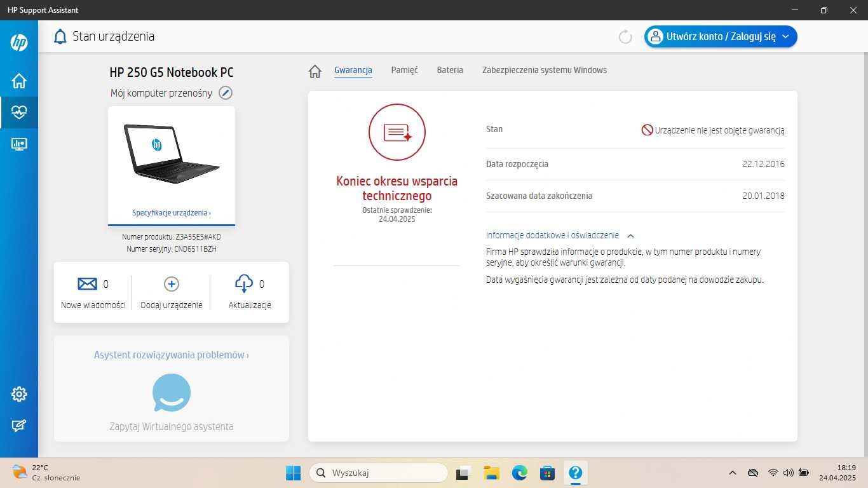Open Windows Start menu
868x488 pixels.
(293, 473)
